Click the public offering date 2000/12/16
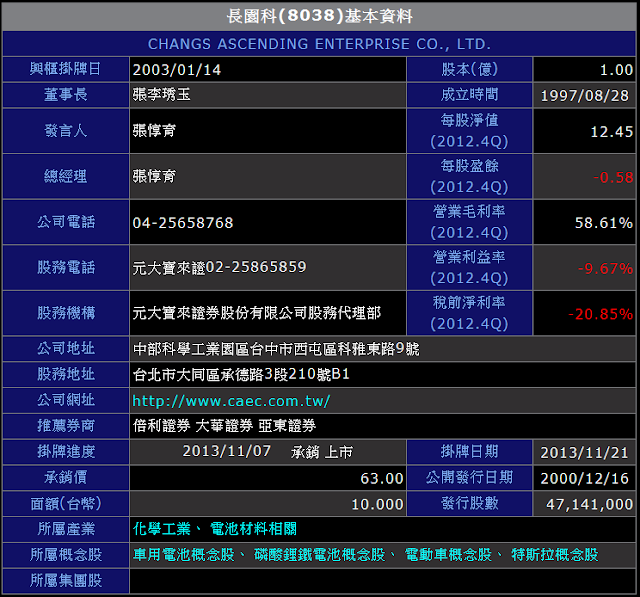 point(584,478)
